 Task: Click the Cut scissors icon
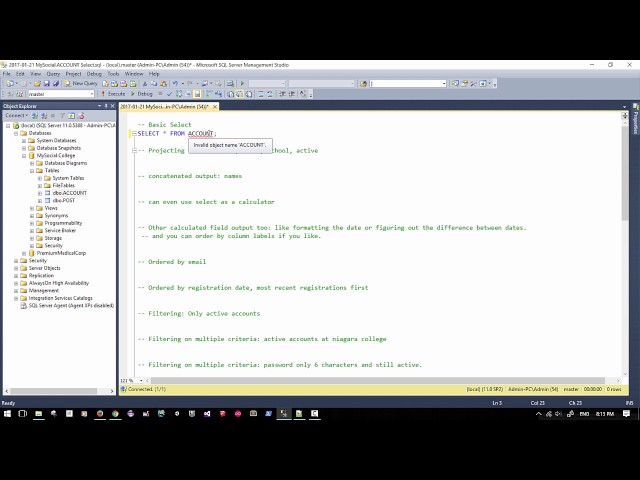144,83
